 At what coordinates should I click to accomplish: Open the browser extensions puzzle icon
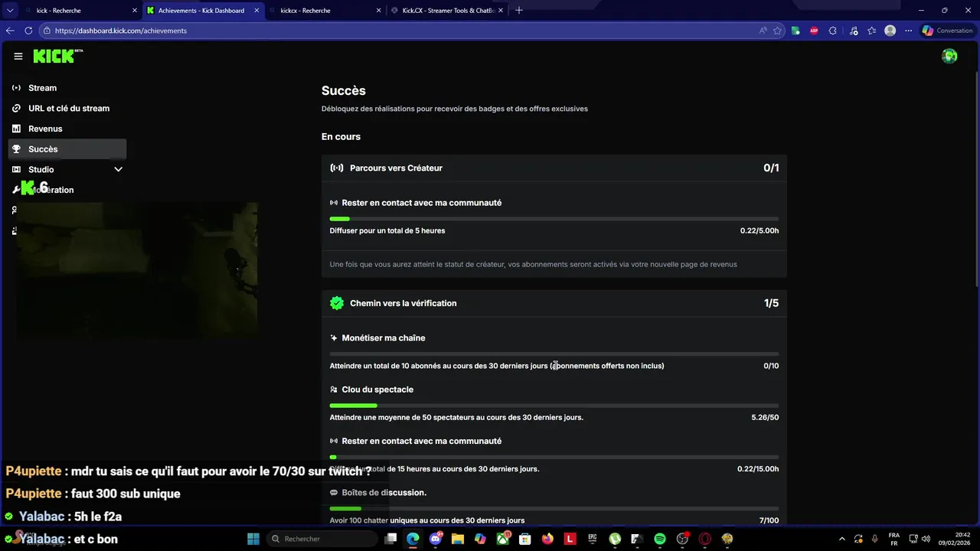[x=833, y=31]
